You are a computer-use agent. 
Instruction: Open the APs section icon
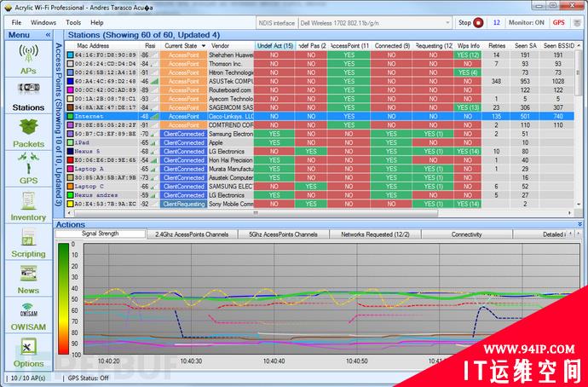[28, 55]
